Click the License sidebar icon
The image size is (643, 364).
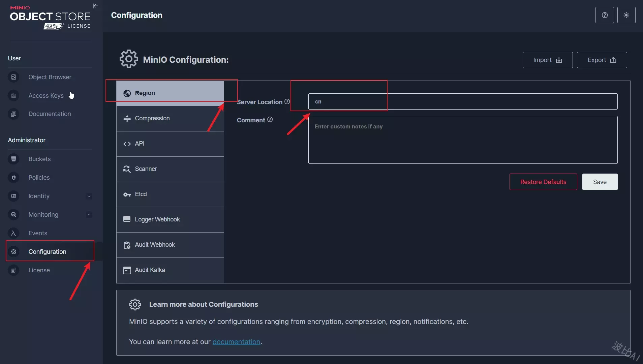(13, 270)
